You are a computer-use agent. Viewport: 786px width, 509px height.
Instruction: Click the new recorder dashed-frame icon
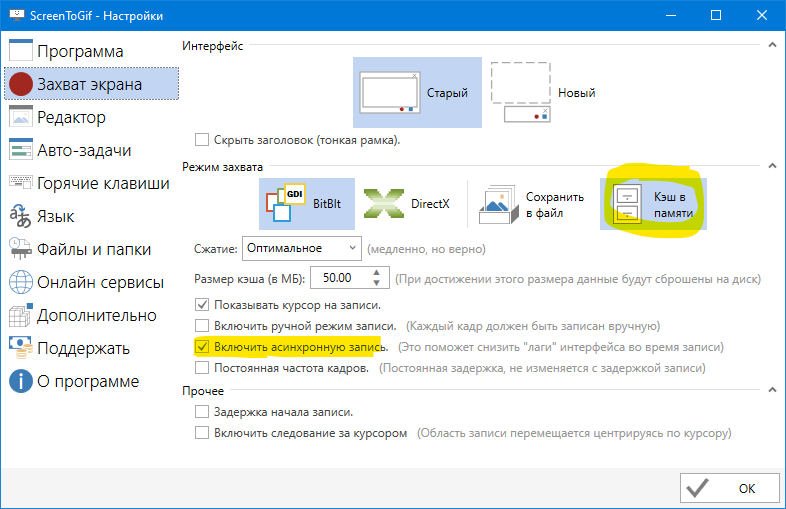click(x=520, y=92)
